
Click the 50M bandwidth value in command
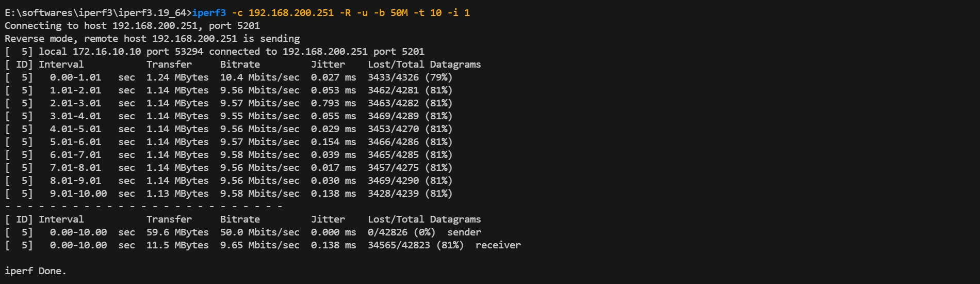point(399,13)
